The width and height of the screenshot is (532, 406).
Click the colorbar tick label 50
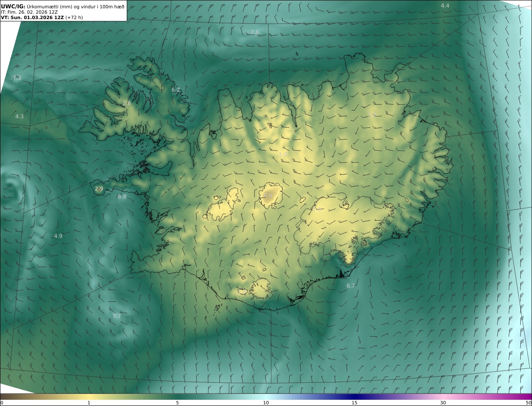pos(529,403)
